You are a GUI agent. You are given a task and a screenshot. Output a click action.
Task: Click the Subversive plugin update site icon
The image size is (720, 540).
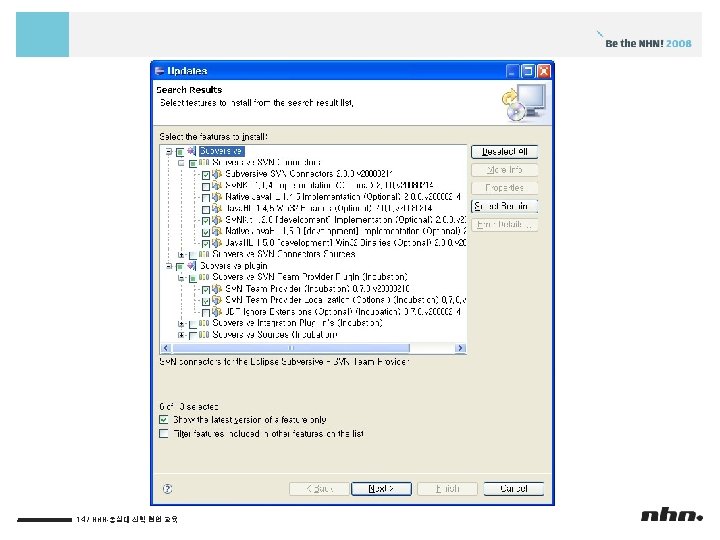[x=191, y=266]
